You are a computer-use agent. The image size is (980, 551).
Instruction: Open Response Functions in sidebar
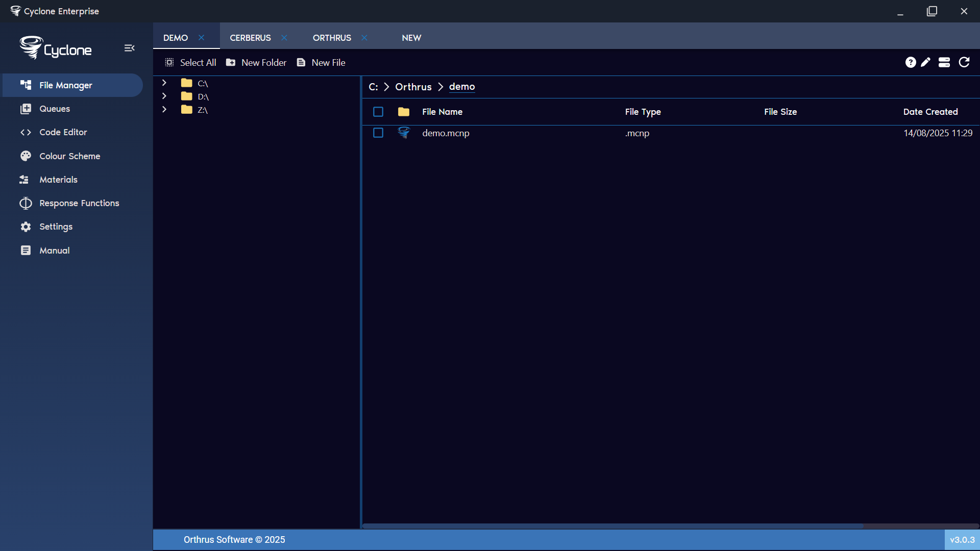click(79, 203)
